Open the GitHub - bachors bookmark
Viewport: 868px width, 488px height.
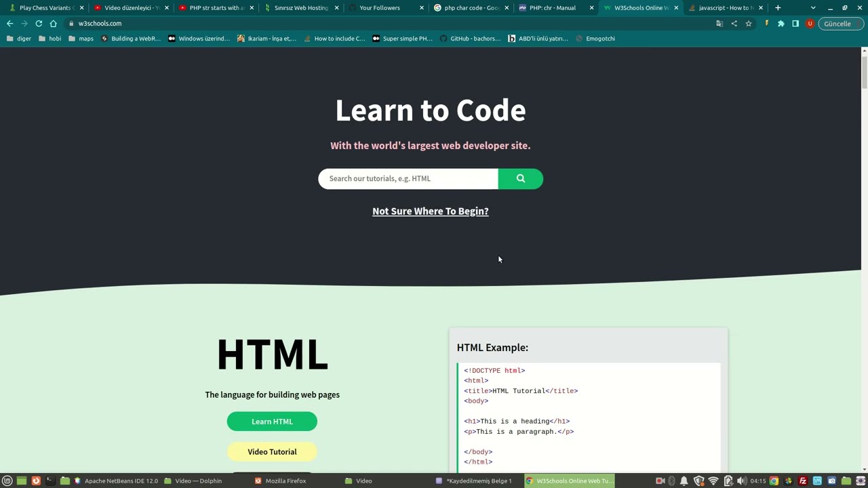click(470, 39)
